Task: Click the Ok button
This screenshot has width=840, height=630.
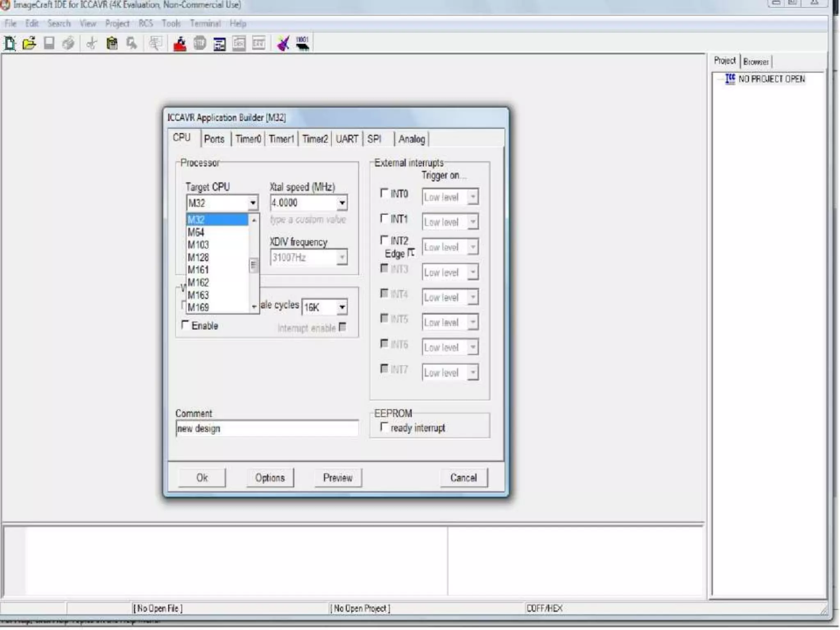Action: [202, 477]
